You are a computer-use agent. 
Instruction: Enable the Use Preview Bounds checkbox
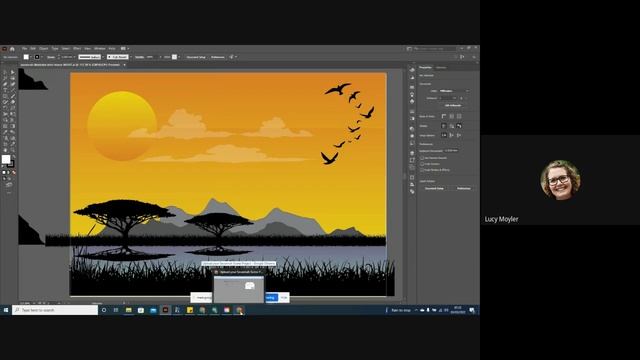click(422, 158)
